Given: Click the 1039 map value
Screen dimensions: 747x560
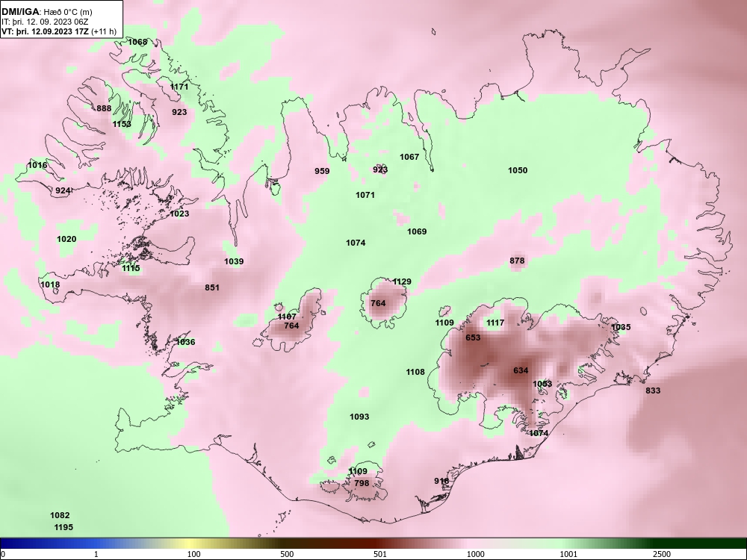Looking at the screenshot, I should pos(234,261).
